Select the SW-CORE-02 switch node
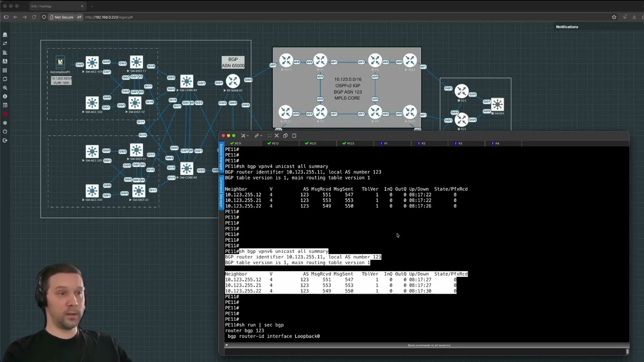 click(x=187, y=168)
